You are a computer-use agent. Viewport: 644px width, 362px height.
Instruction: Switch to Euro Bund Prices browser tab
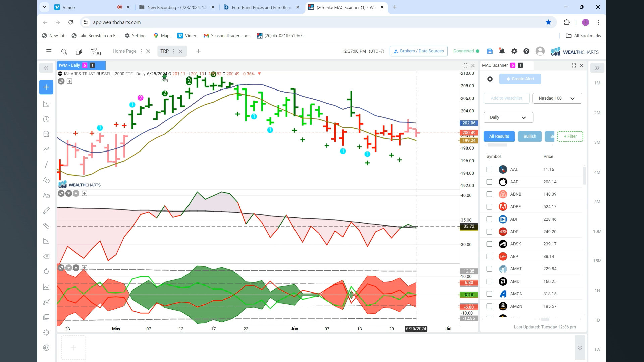[x=261, y=7]
